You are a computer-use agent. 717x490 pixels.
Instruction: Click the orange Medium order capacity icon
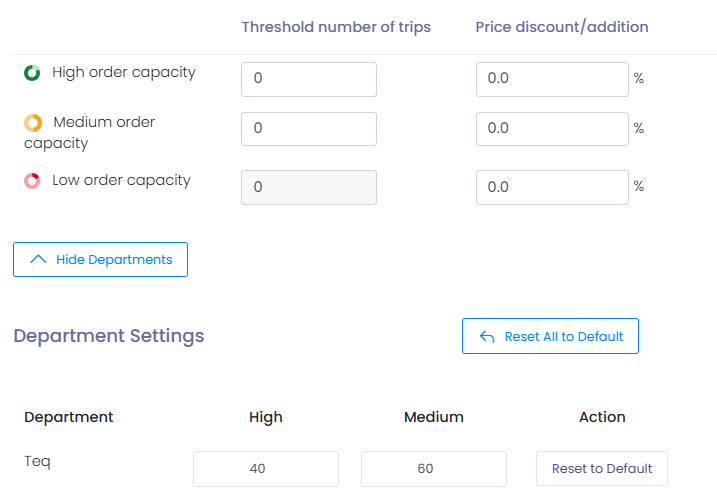pyautogui.click(x=33, y=123)
